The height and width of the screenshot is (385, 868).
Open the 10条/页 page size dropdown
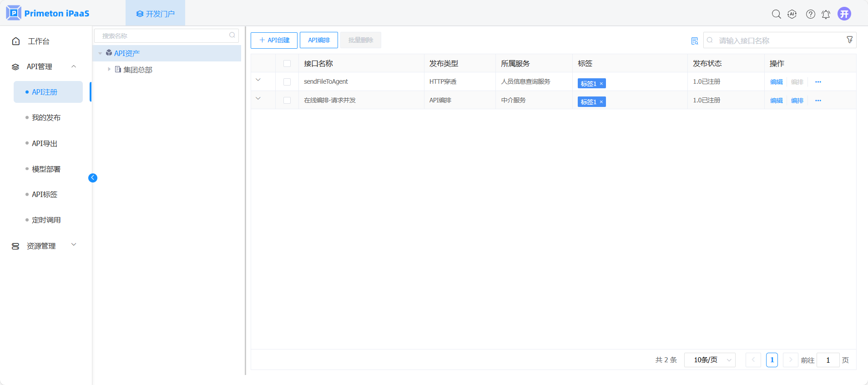pos(710,360)
